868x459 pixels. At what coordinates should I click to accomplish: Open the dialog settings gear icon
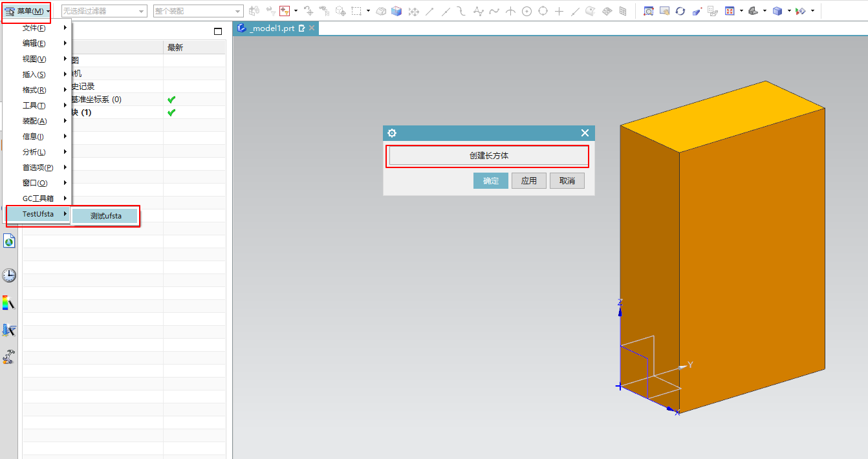[391, 133]
